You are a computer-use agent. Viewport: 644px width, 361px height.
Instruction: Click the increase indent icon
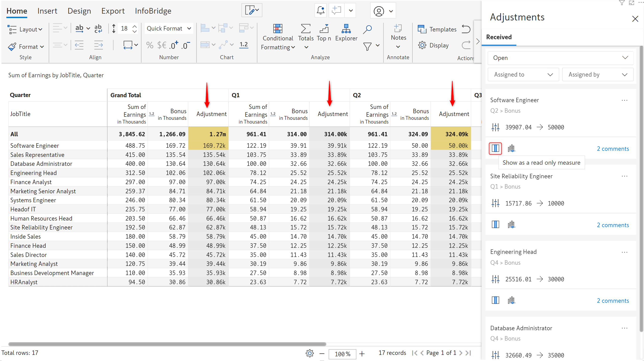[98, 45]
